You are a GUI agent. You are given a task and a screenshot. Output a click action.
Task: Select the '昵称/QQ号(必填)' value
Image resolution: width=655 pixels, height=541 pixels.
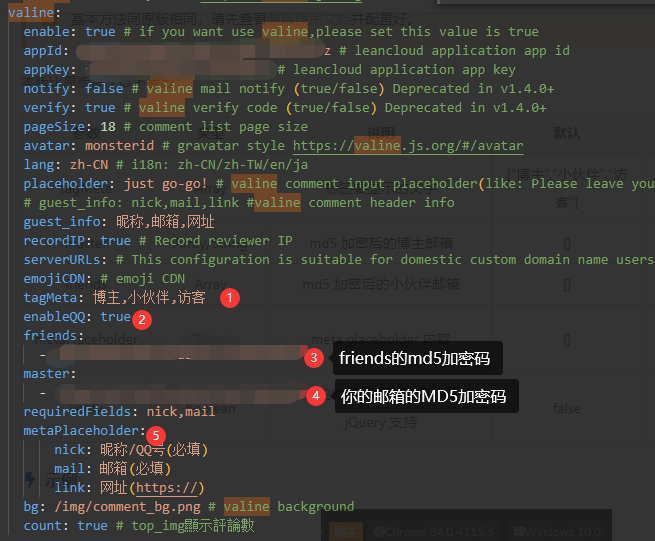[x=154, y=450]
